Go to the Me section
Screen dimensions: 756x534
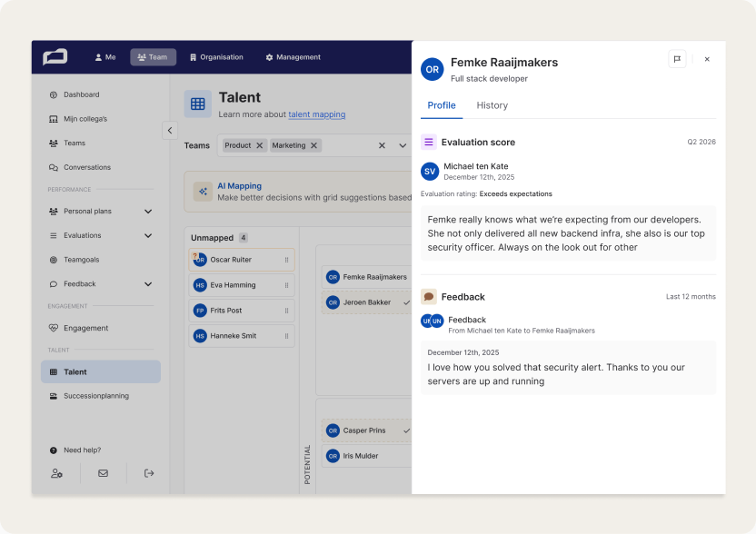(x=105, y=57)
